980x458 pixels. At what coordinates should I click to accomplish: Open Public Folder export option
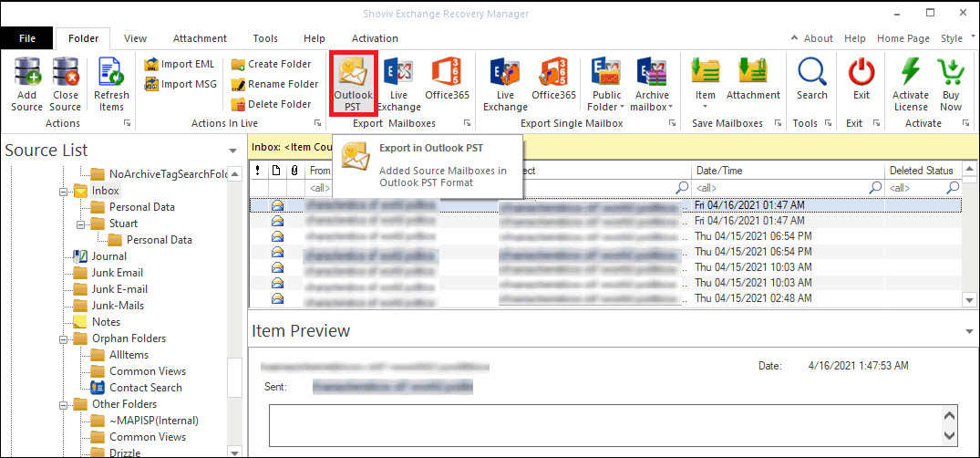607,84
